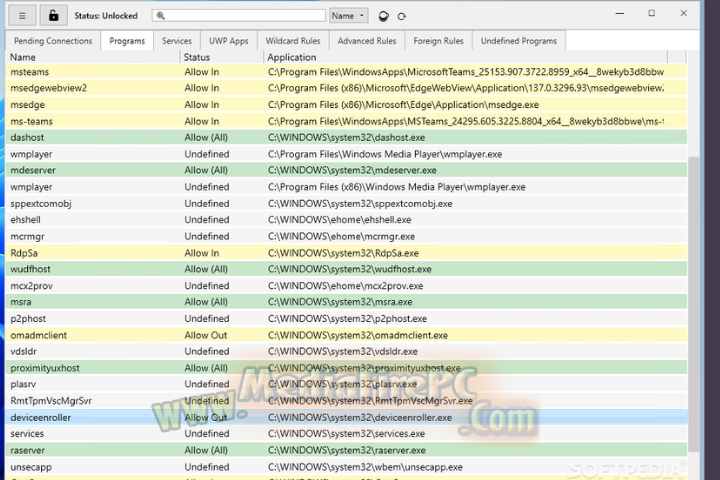Click the Undefined status of vdsldr
Screen dimensions: 720x480
pos(207,351)
